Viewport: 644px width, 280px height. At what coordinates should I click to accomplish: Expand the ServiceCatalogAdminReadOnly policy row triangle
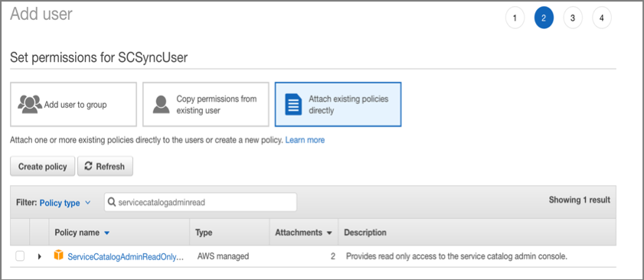tap(40, 256)
